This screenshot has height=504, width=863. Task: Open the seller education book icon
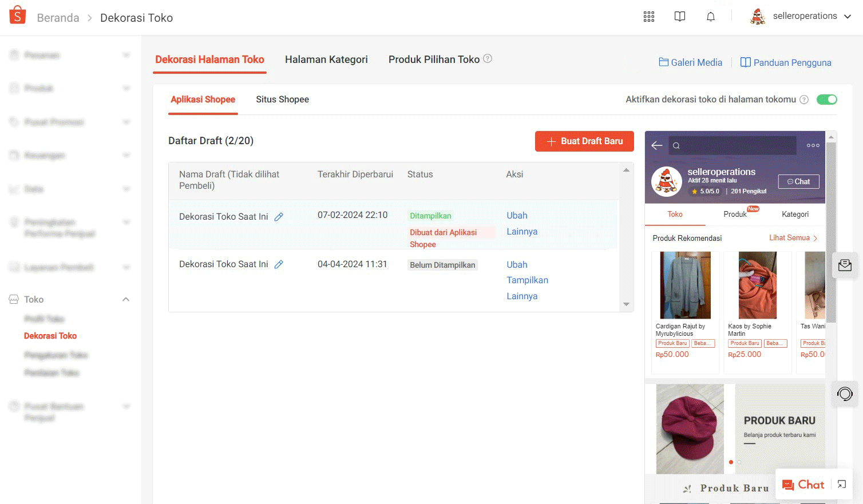click(679, 17)
